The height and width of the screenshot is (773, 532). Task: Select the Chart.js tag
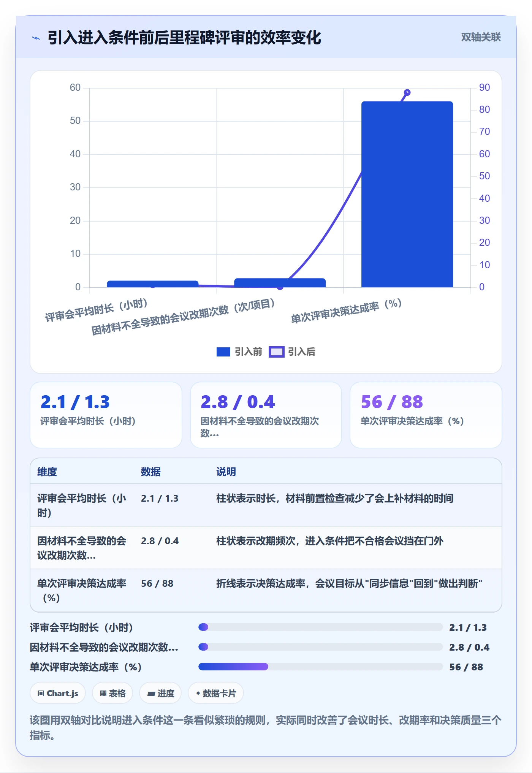pyautogui.click(x=58, y=693)
